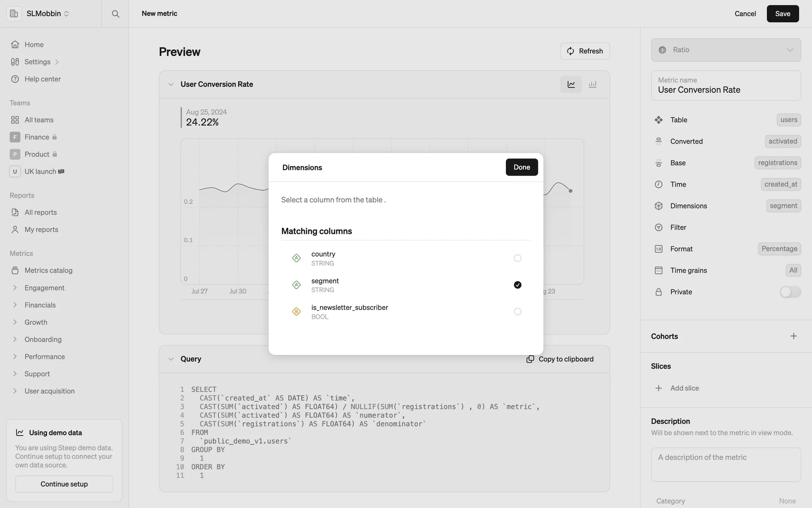
Task: Go to All reports
Action: [x=41, y=213]
